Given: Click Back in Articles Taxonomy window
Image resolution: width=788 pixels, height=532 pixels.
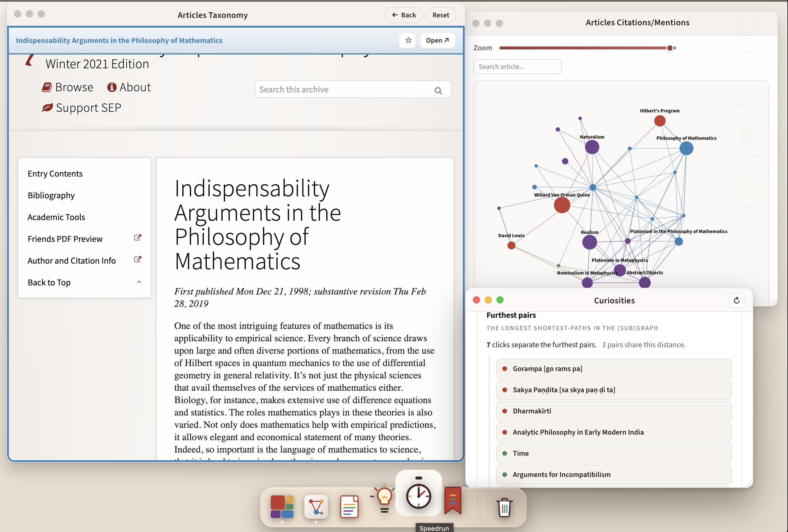Looking at the screenshot, I should pos(403,15).
